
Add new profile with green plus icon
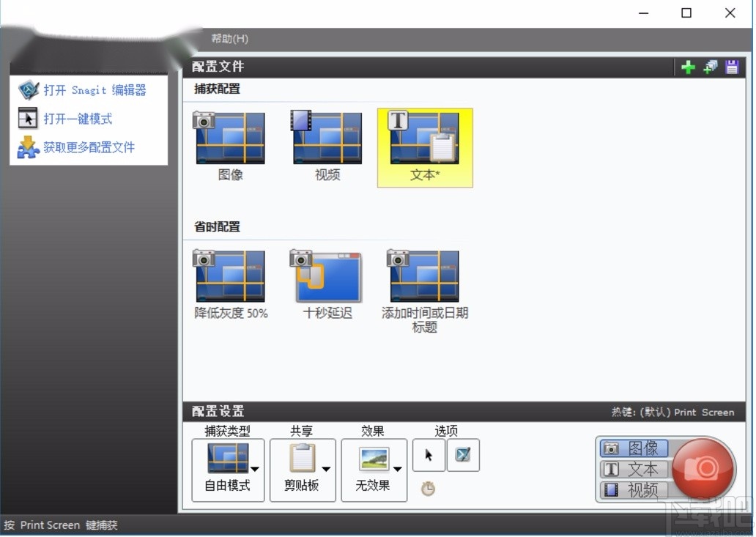click(688, 67)
